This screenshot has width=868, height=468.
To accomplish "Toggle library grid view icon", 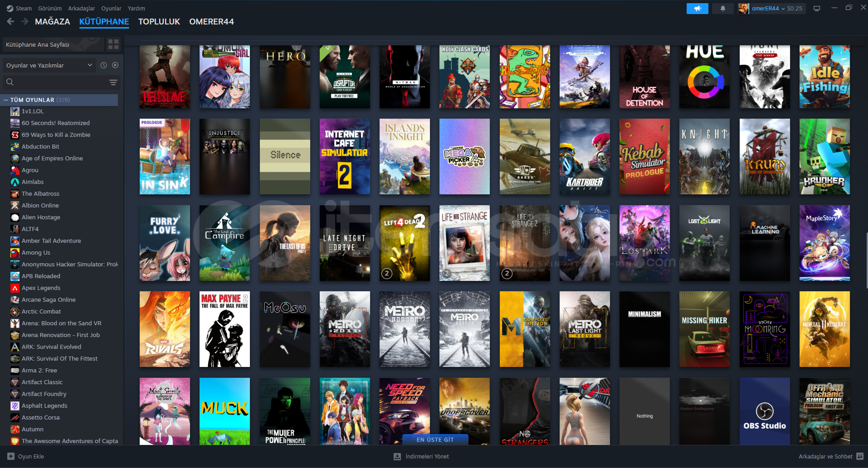I will [113, 44].
